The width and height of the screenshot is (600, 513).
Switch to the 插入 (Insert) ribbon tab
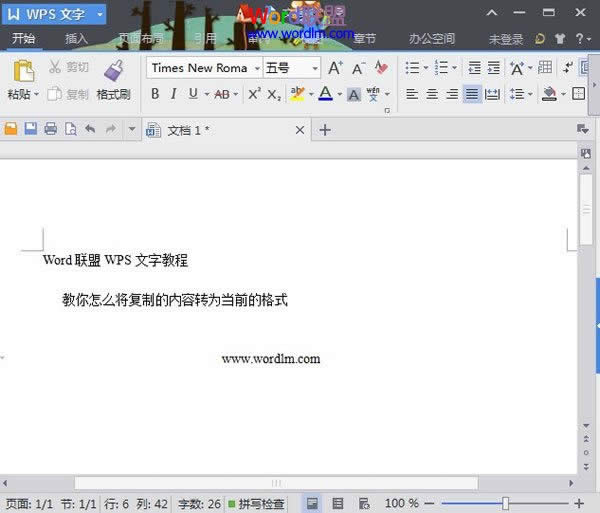76,39
